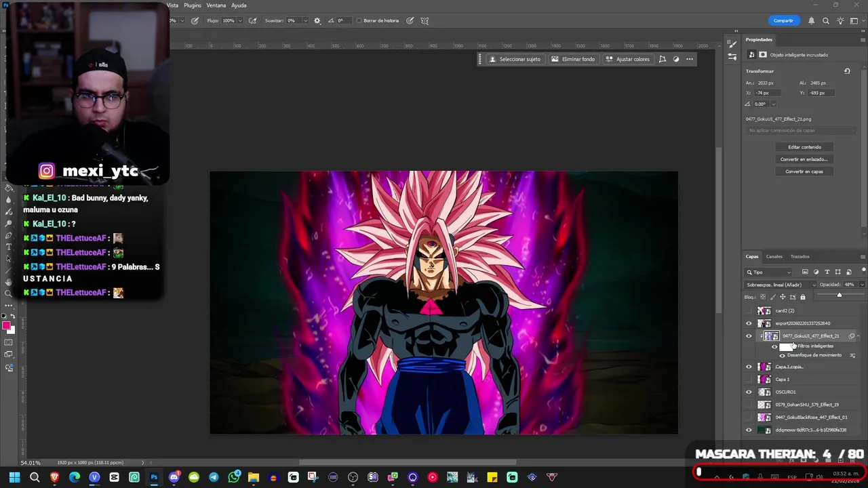Open rotation angle dropdown in Properties
The height and width of the screenshot is (488, 868).
773,104
